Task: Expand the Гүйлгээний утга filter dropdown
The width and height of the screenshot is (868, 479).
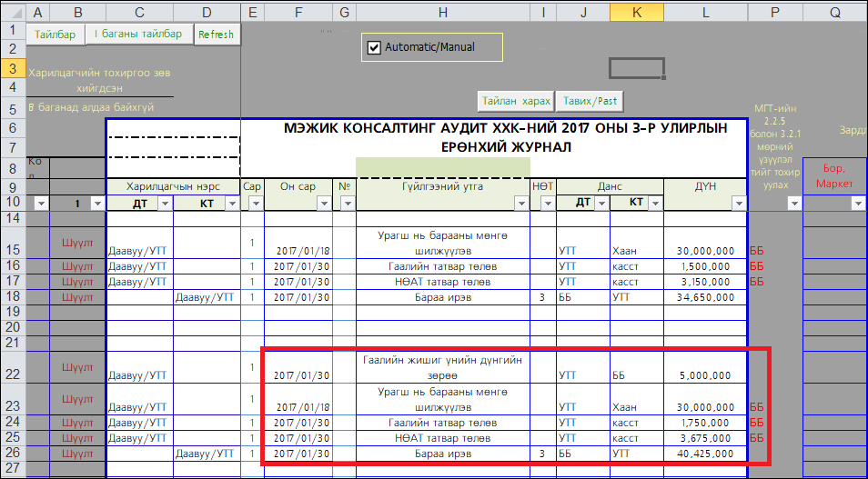Action: tap(520, 204)
